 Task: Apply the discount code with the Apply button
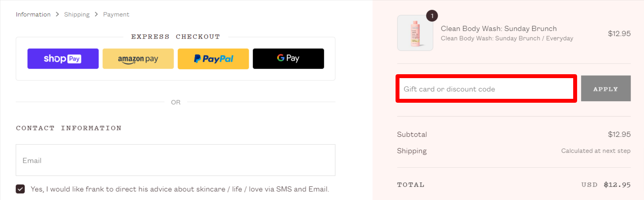(x=606, y=89)
